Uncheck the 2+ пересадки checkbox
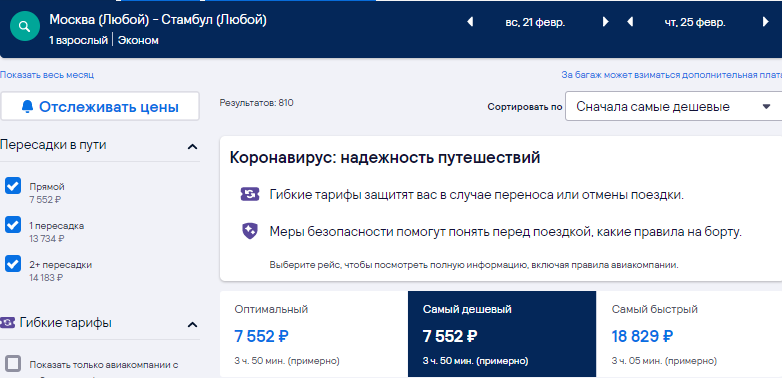782x378 pixels. (x=13, y=264)
